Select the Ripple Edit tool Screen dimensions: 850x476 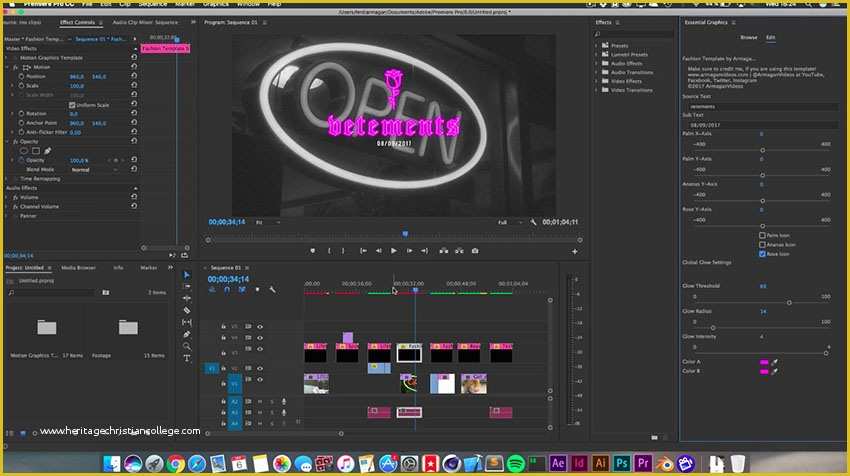186,299
